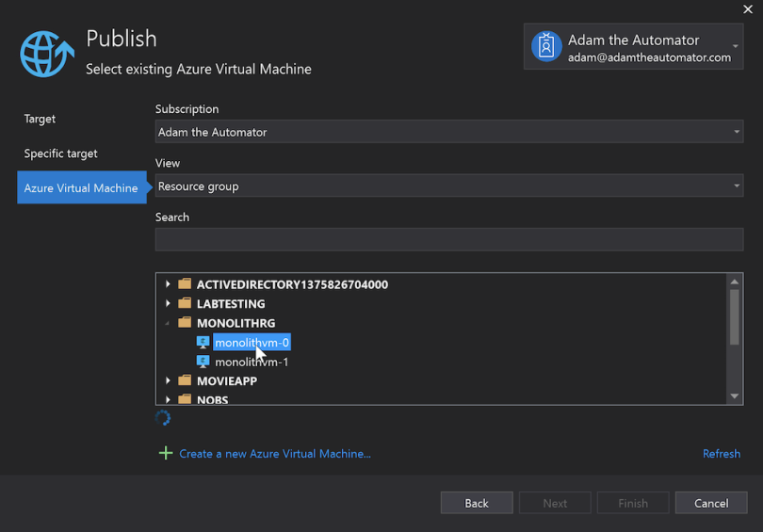Select the LABTESTING resource group row
This screenshot has height=532, width=763.
pyautogui.click(x=231, y=303)
